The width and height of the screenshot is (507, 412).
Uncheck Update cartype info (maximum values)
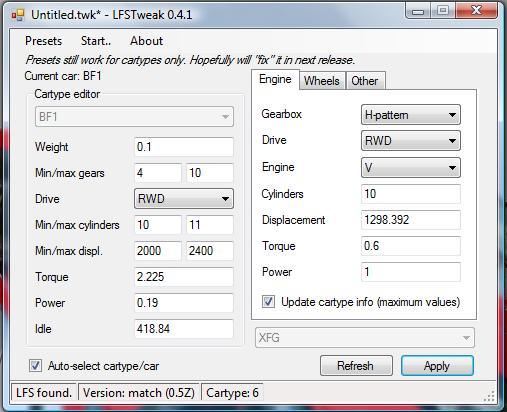[268, 302]
